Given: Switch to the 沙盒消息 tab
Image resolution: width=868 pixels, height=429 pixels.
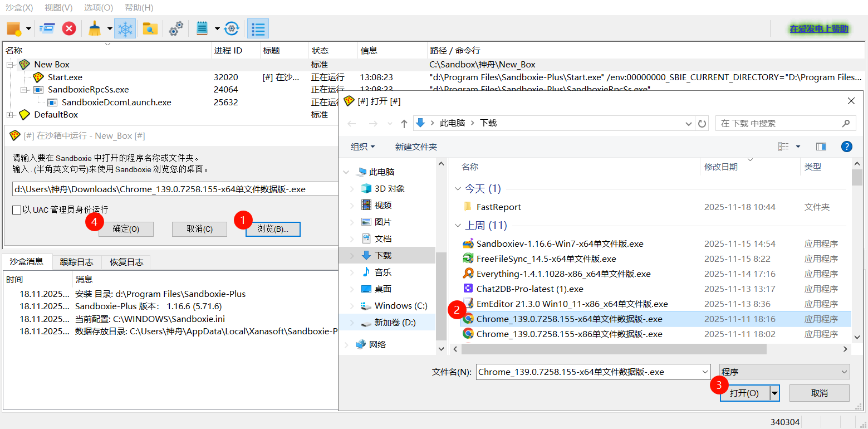Looking at the screenshot, I should (27, 261).
